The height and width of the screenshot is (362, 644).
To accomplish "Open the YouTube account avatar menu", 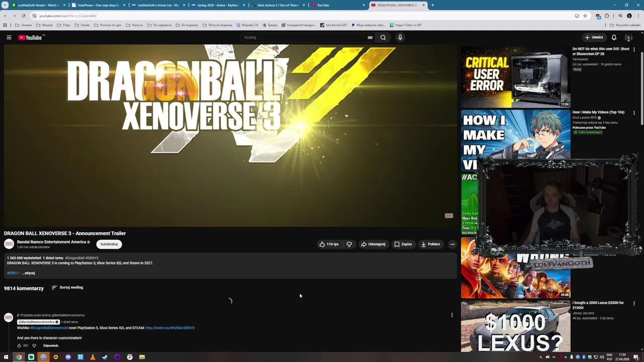I will 628,37.
